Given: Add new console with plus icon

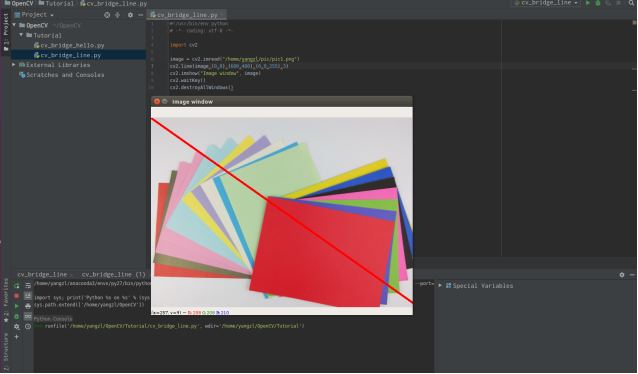Looking at the screenshot, I should (17, 337).
